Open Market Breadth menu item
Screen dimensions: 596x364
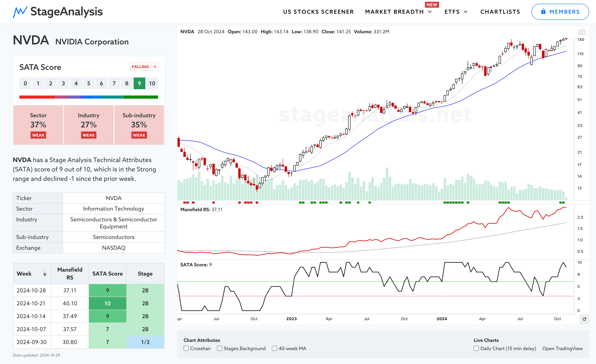click(x=394, y=12)
